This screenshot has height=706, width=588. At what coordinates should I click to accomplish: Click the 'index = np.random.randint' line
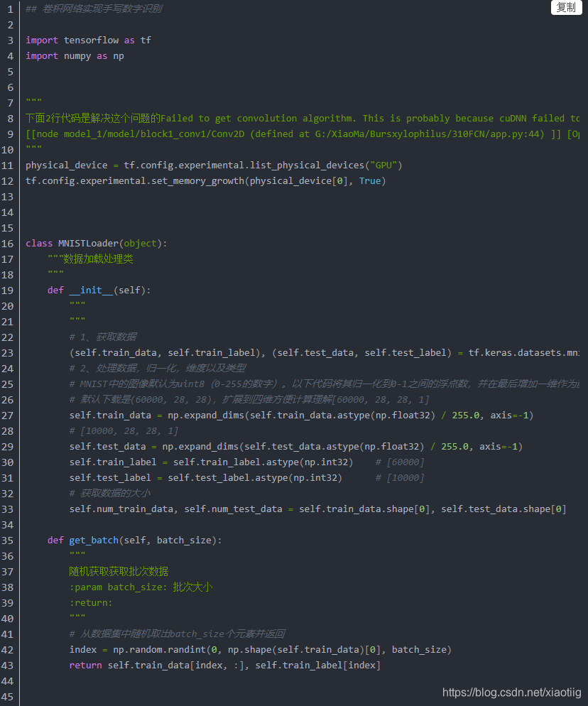click(x=260, y=650)
